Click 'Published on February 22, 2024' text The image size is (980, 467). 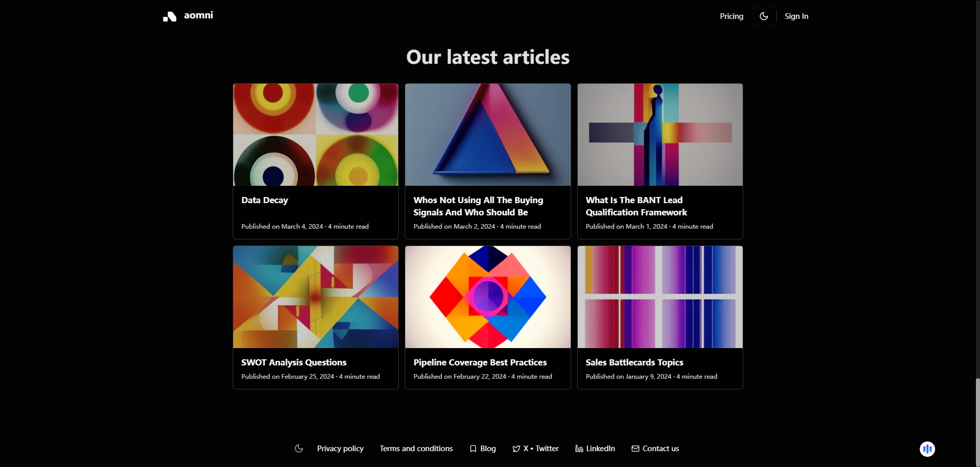click(460, 377)
